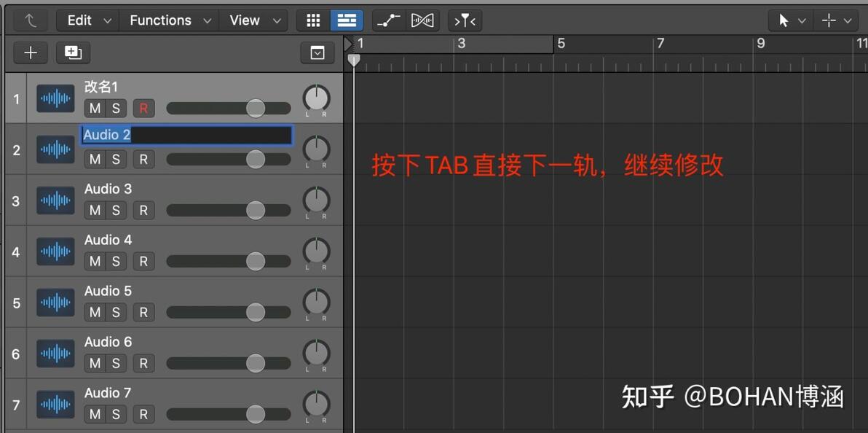Select the Audio 3 track name
The width and height of the screenshot is (868, 433).
point(108,189)
